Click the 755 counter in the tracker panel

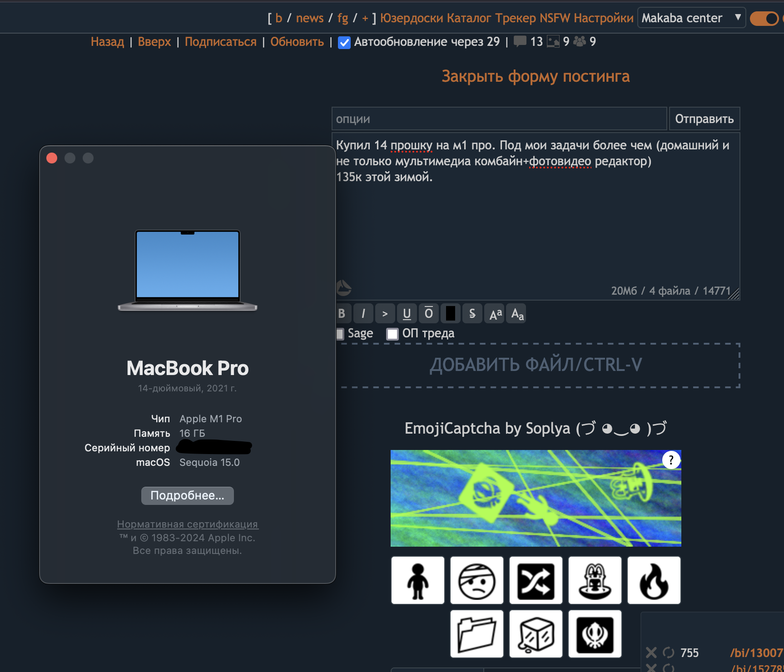(690, 652)
